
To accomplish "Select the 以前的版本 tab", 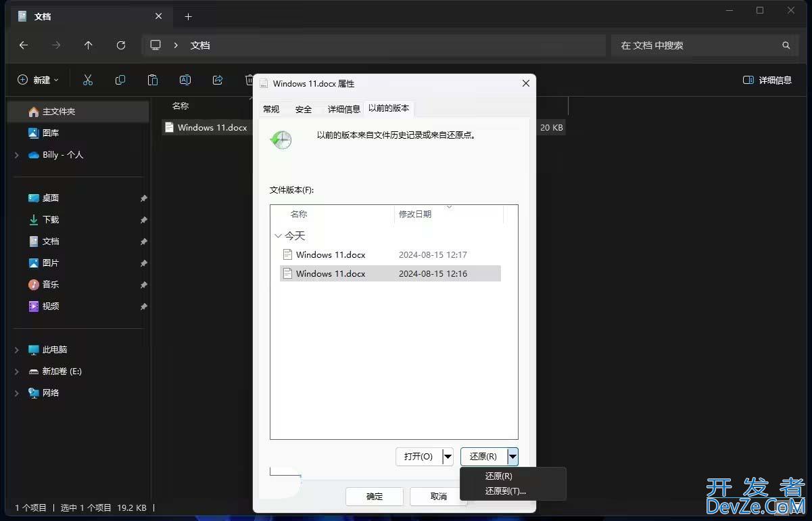I will click(x=389, y=108).
